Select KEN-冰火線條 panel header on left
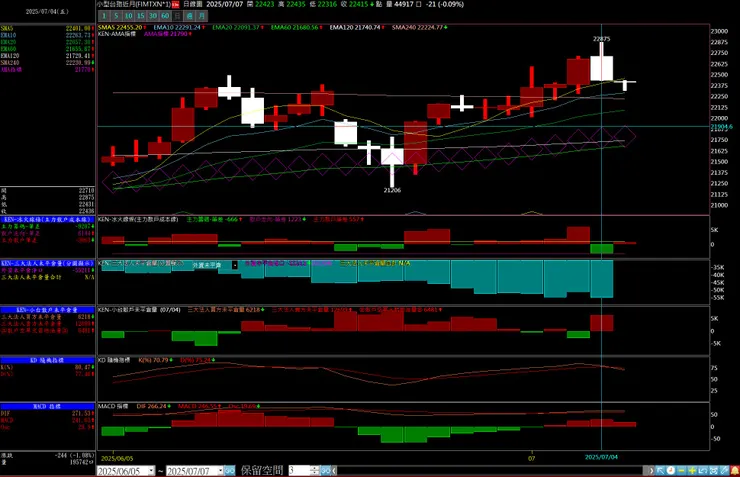The image size is (740, 477). [47, 220]
